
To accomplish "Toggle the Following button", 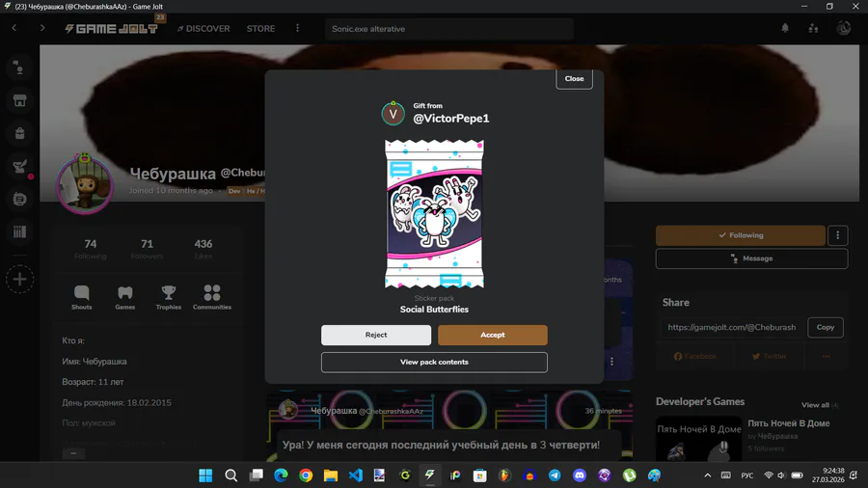I will pyautogui.click(x=740, y=235).
